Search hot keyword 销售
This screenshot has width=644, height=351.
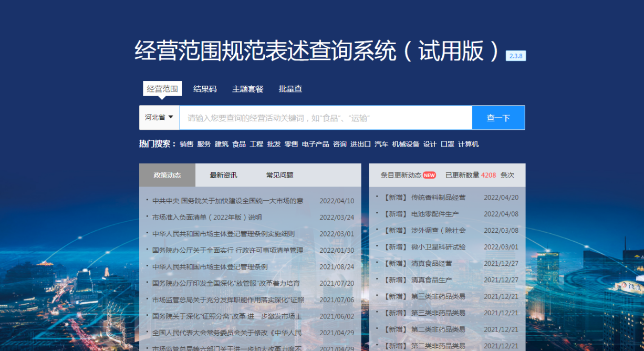pos(186,144)
